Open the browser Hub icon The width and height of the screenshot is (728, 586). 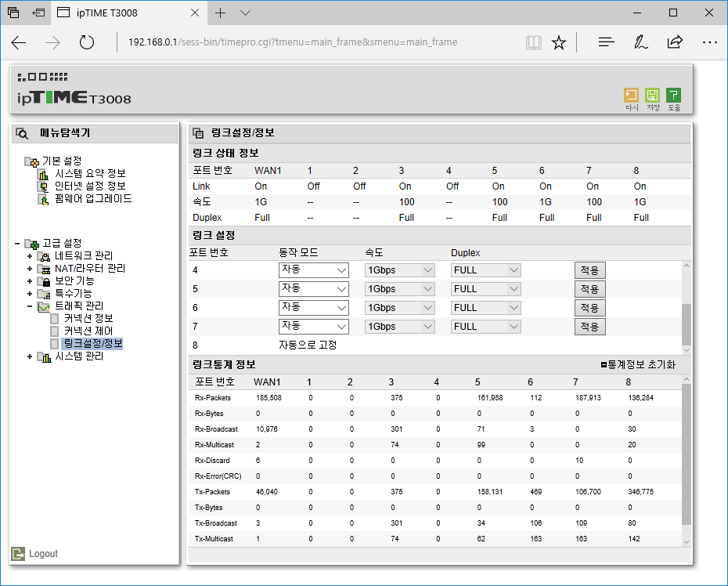coord(607,42)
